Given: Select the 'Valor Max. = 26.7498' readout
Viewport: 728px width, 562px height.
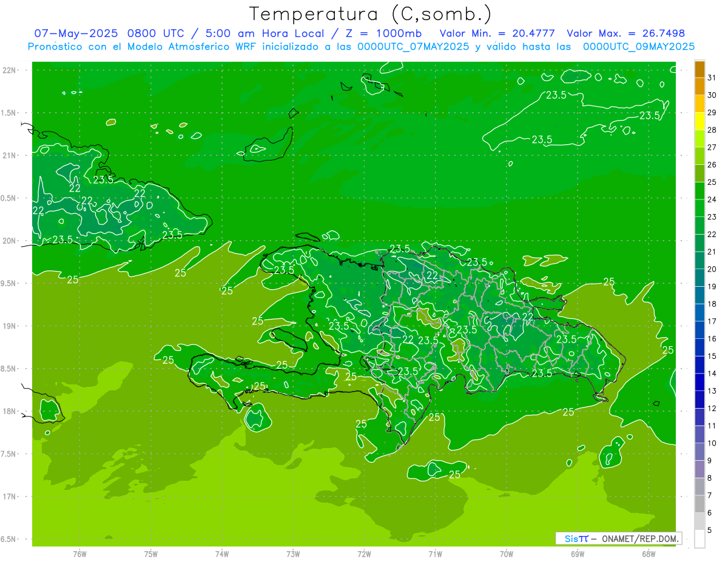Looking at the screenshot, I should (625, 33).
